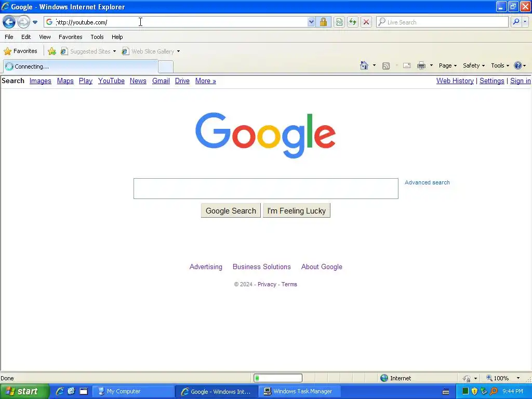This screenshot has height=399, width=532.
Task: Open the recent pages dropdown arrow
Action: pos(35,22)
